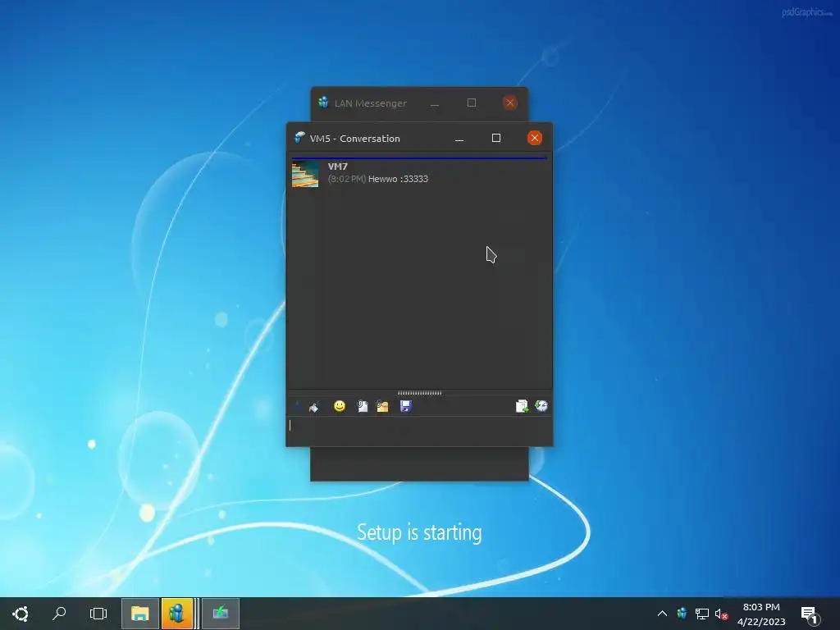Save conversation with floppy disk icon
This screenshot has width=840, height=630.
click(405, 407)
